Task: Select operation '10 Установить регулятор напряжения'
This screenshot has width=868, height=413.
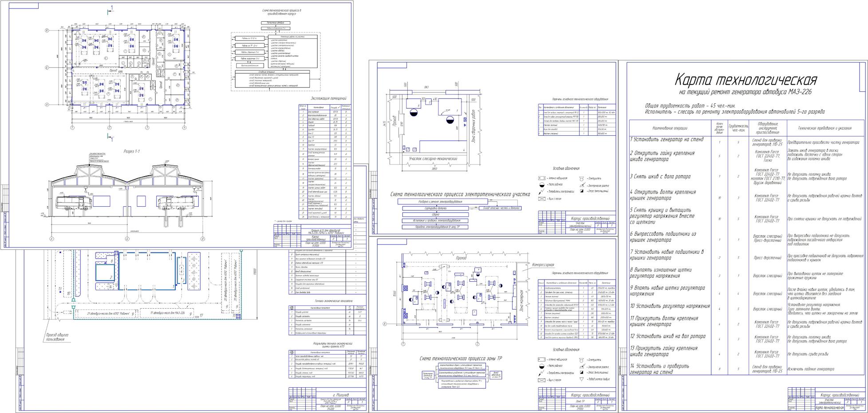Action: click(670, 306)
